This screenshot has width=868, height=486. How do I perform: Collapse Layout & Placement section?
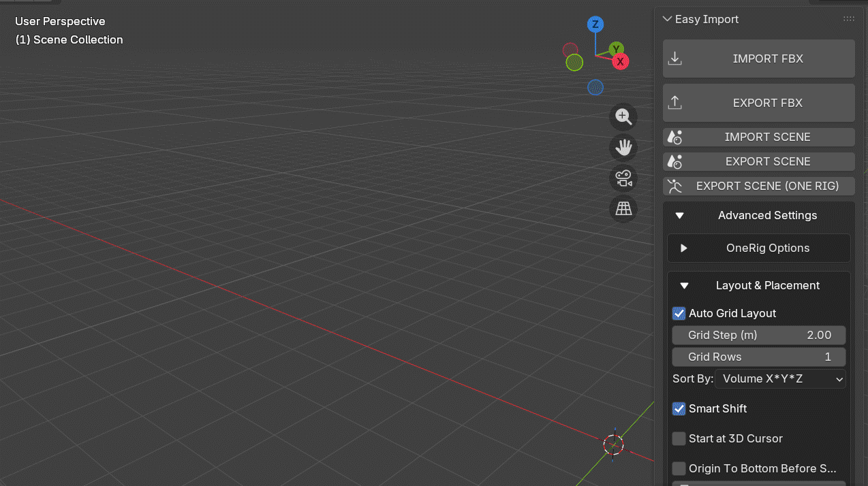click(x=759, y=285)
